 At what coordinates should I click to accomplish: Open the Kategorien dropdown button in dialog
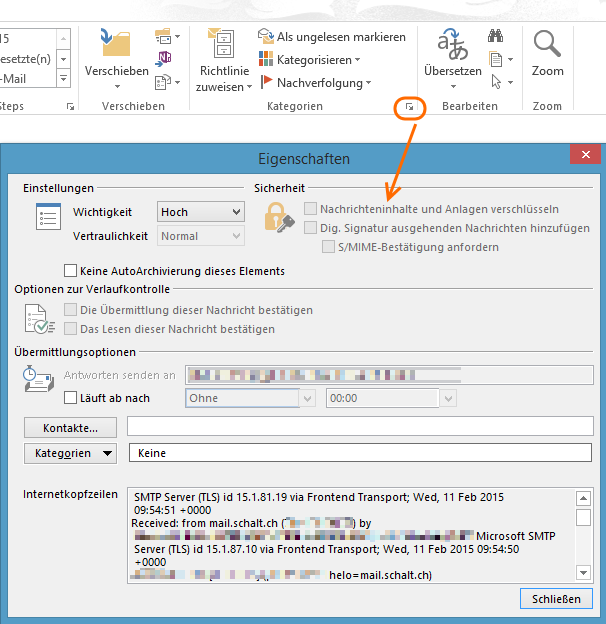70,453
